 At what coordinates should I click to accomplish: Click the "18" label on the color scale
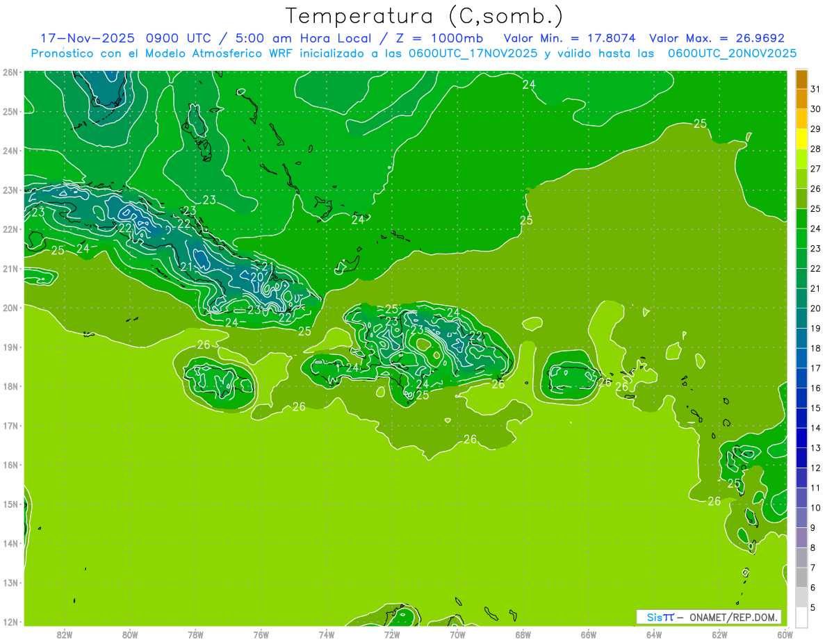pyautogui.click(x=816, y=348)
